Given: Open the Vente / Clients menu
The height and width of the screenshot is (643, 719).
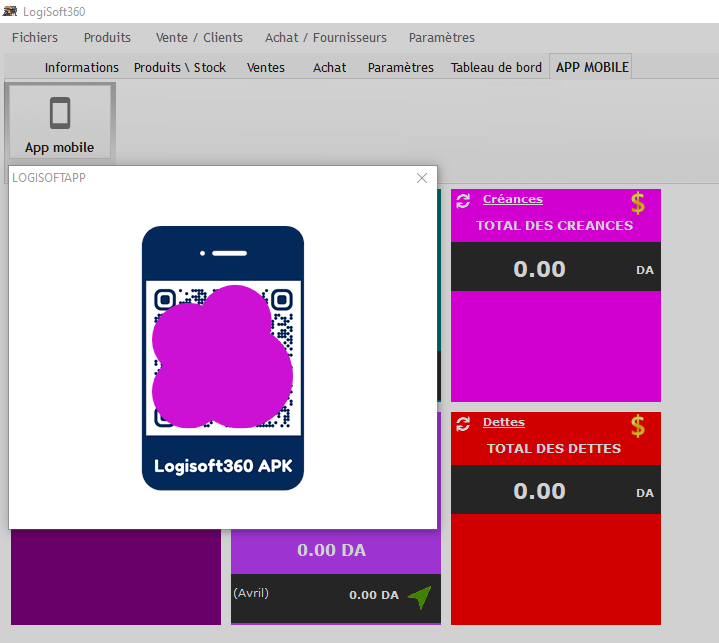Looking at the screenshot, I should pyautogui.click(x=199, y=38).
